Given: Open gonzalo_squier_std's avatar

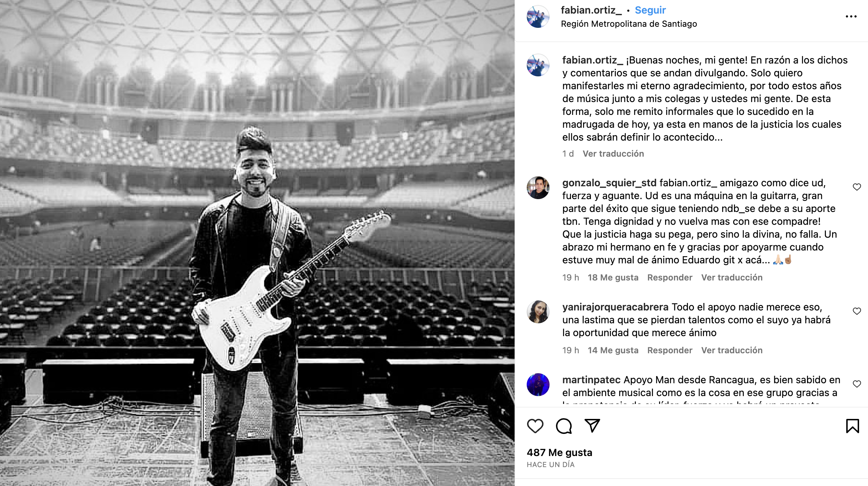Looking at the screenshot, I should [538, 188].
